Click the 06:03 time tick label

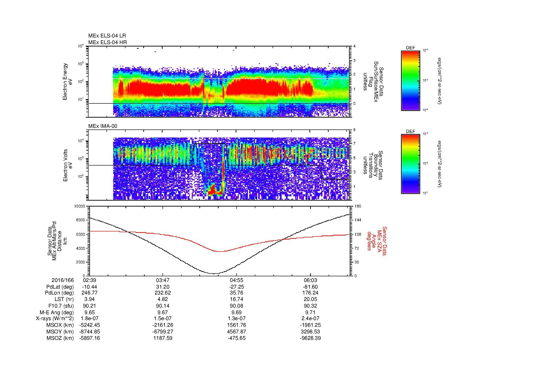310,280
